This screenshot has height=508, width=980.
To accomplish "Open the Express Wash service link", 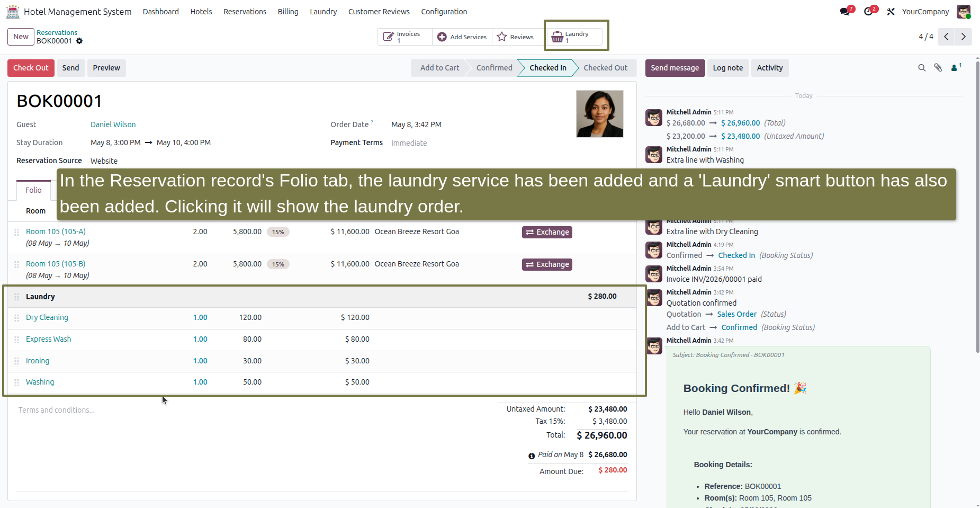I will (x=48, y=339).
